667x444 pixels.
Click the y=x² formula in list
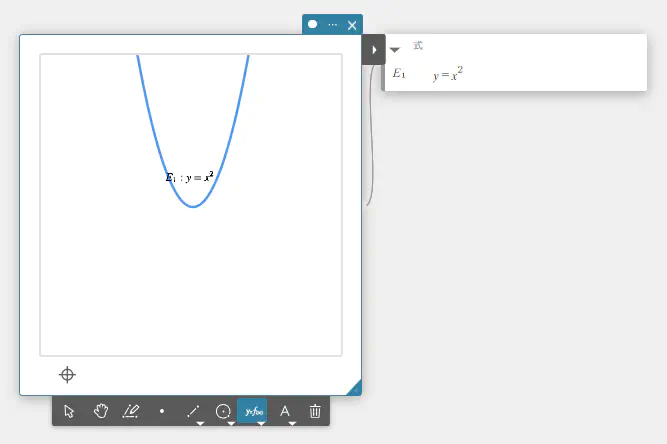click(x=448, y=74)
